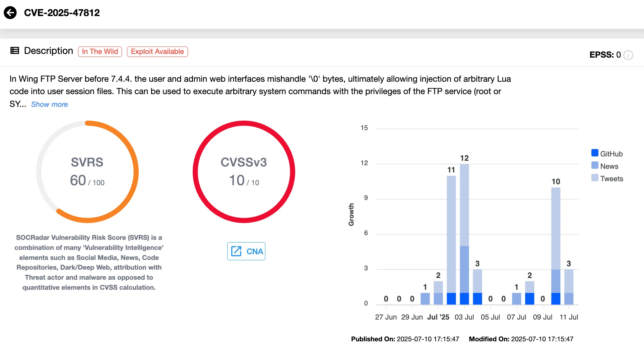The image size is (644, 347).
Task: Click the In The Wild tag
Action: 100,52
